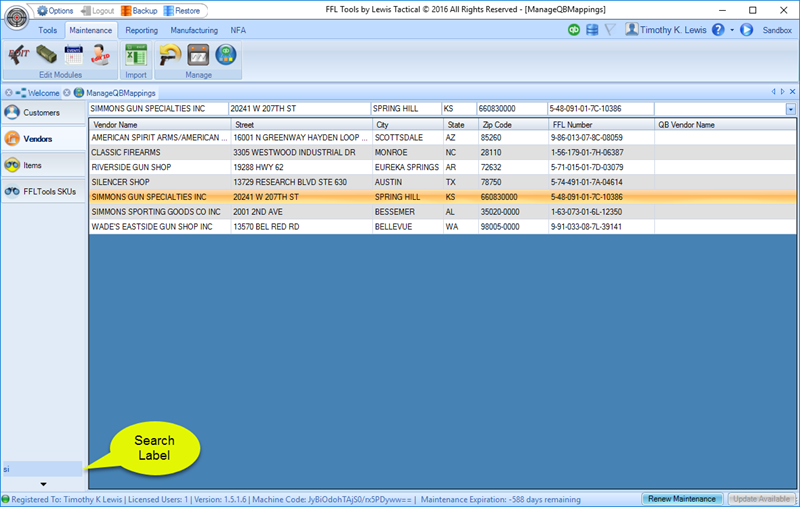Open the NFA ribbon tab
800x507 pixels.
coord(238,30)
